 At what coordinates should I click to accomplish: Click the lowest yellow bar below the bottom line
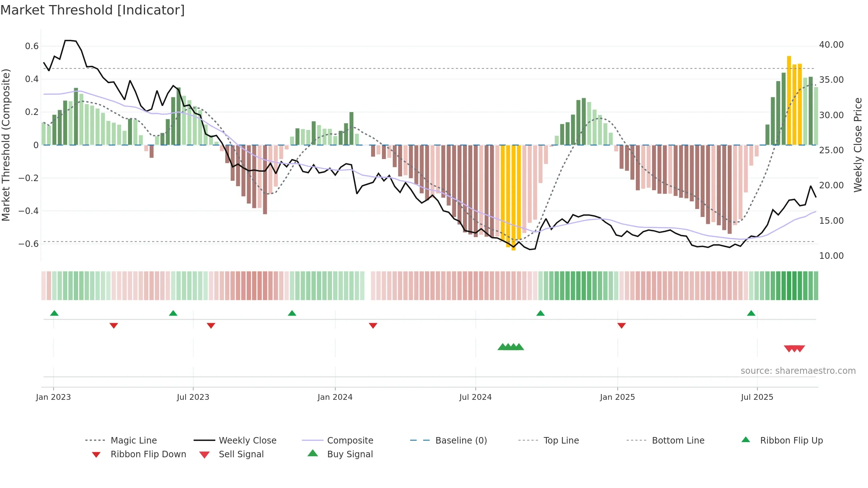(514, 197)
